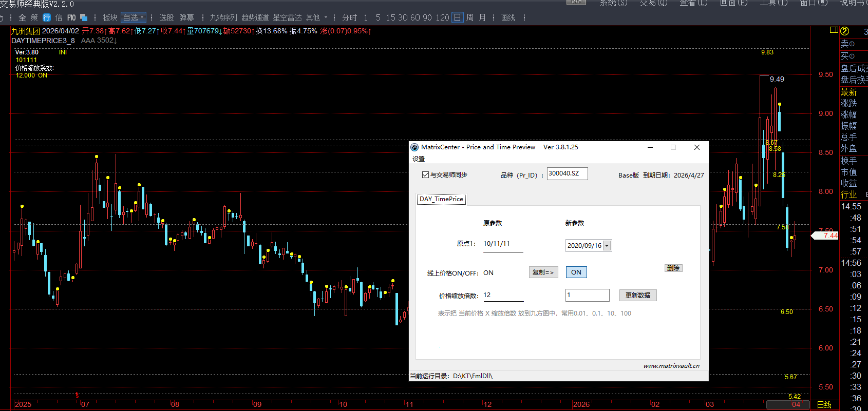
Task: Select the 星空雷达 indicator
Action: click(287, 17)
